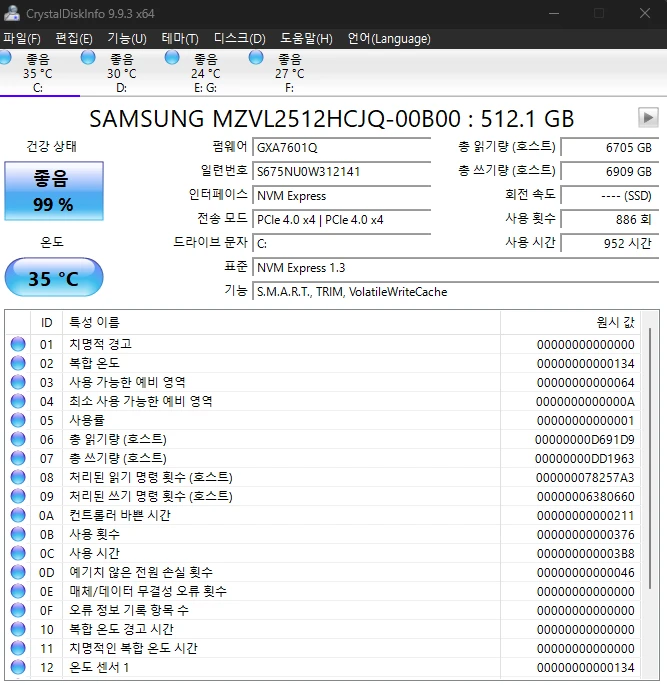Click status orb for 09 처리된 쓰기 명령 횟수
This screenshot has width=667, height=685.
18,496
